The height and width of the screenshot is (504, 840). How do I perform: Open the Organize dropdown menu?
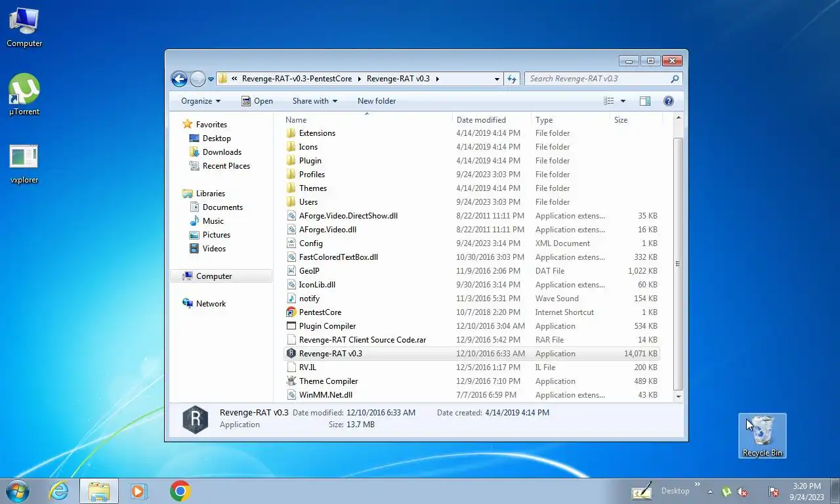click(201, 101)
